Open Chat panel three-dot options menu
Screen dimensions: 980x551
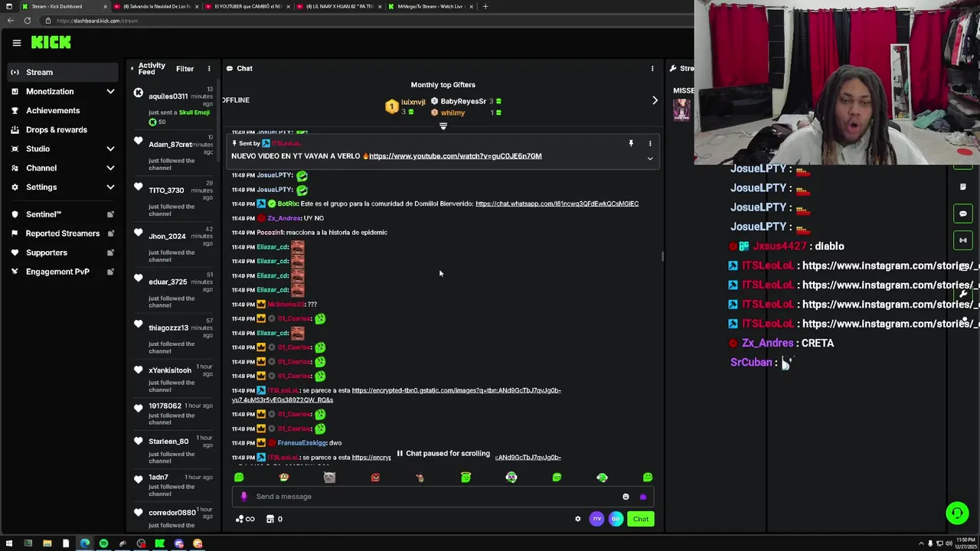(652, 69)
